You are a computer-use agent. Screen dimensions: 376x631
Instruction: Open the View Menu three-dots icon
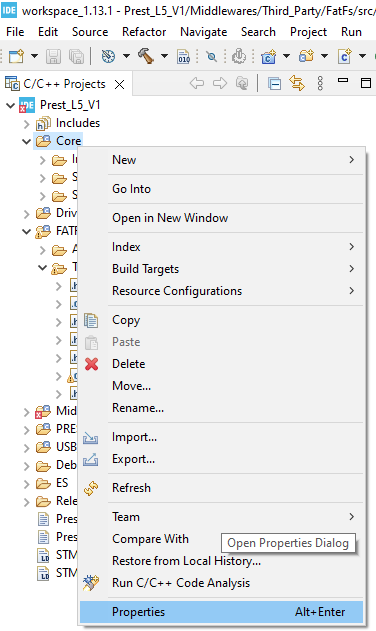click(x=320, y=84)
